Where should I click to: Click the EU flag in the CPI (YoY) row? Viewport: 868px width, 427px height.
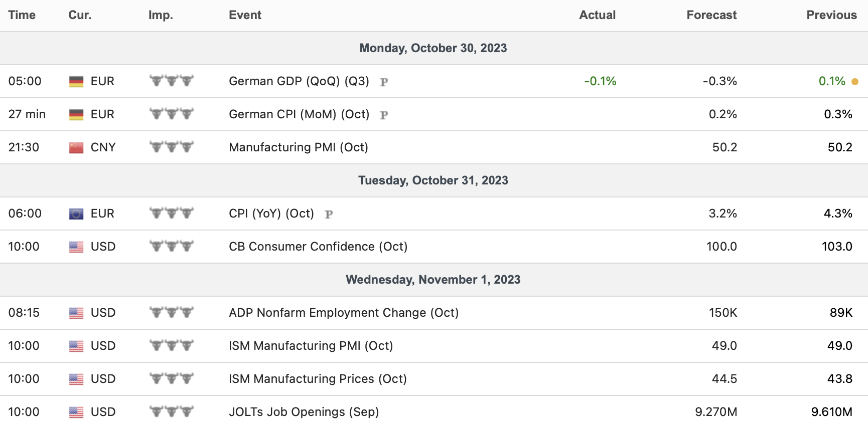76,213
